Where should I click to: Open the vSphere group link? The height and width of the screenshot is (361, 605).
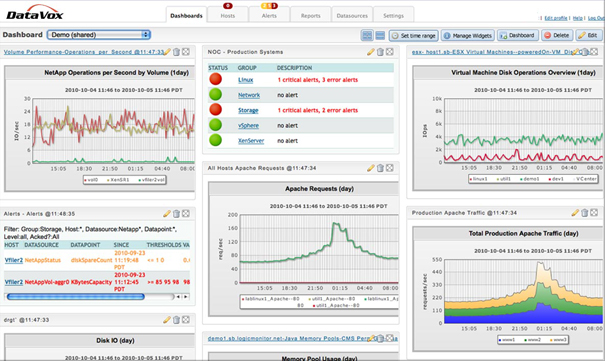click(248, 125)
